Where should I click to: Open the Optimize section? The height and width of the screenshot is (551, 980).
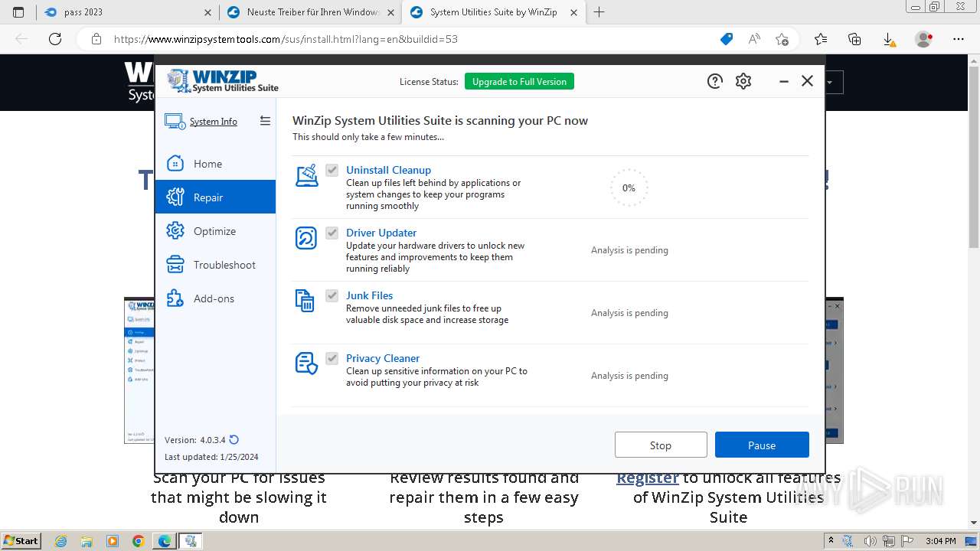tap(215, 231)
